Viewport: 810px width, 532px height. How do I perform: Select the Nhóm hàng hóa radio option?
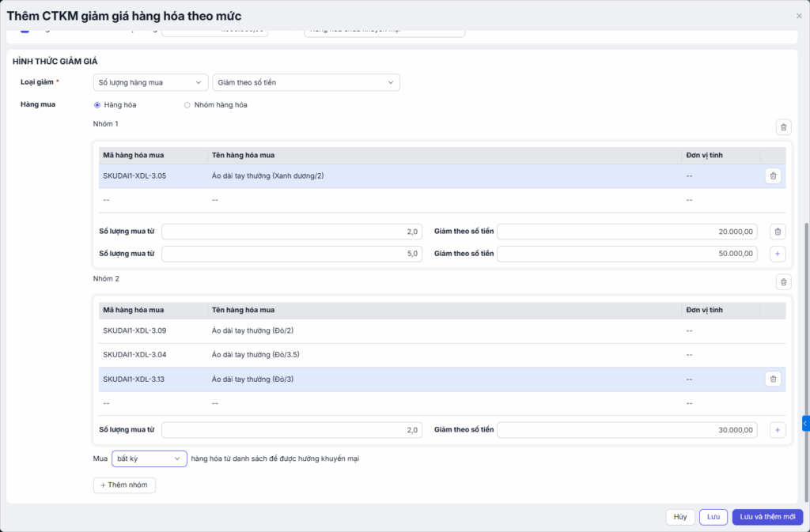click(x=187, y=104)
